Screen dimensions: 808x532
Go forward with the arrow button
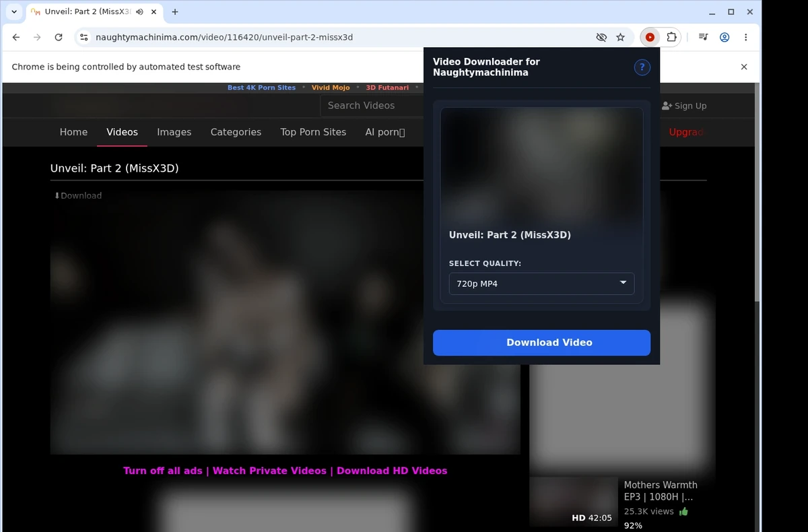pyautogui.click(x=37, y=38)
